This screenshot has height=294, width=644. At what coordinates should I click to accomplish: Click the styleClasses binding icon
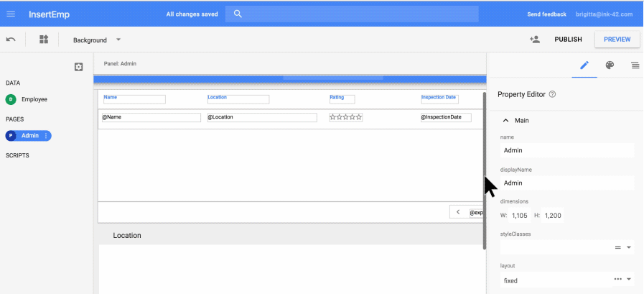click(x=617, y=247)
